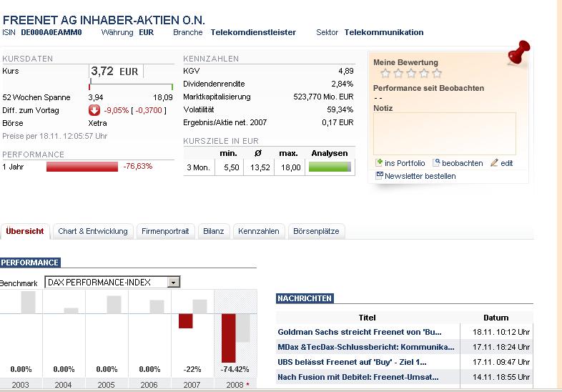Open the 'Chart & Entwicklung' tab

93,231
